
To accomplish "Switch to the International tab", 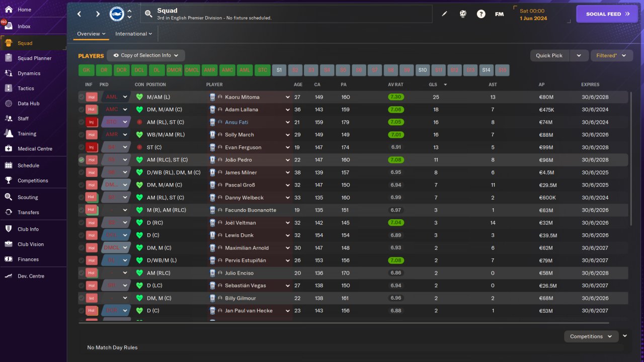I will pos(134,34).
